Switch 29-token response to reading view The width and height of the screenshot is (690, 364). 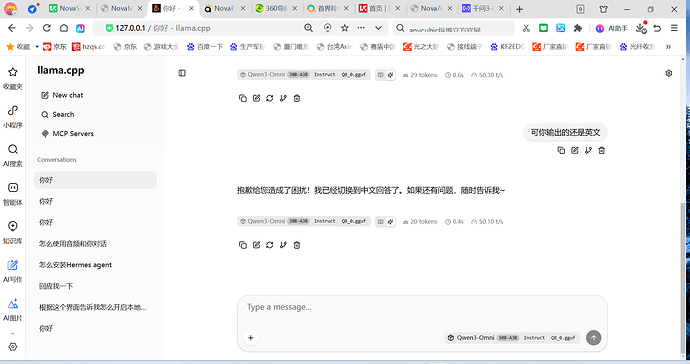(381, 75)
